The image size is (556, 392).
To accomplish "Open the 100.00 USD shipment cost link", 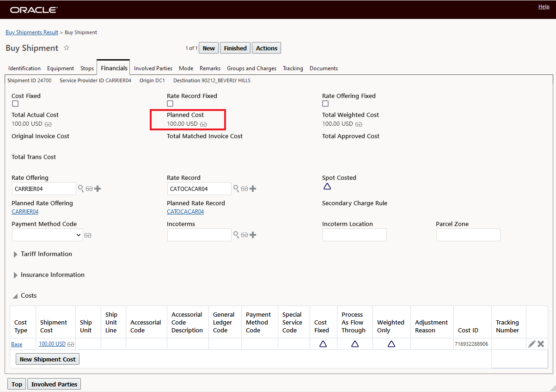I will 52,344.
